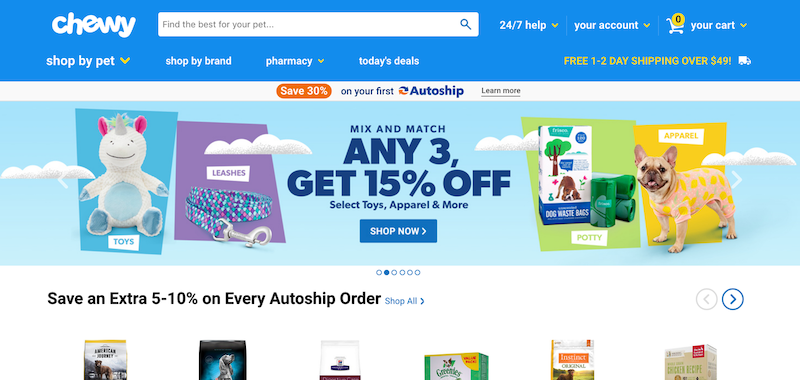
Task: Click the SHOP NOW button
Action: (398, 231)
